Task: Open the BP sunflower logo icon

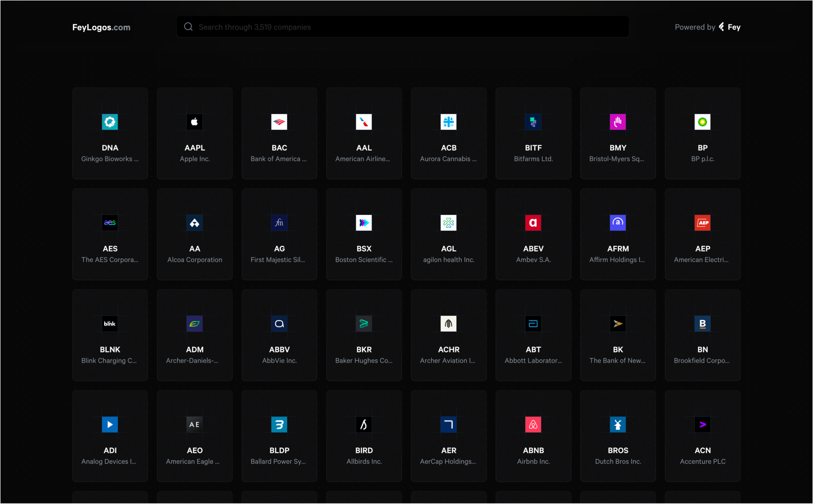Action: [x=703, y=122]
